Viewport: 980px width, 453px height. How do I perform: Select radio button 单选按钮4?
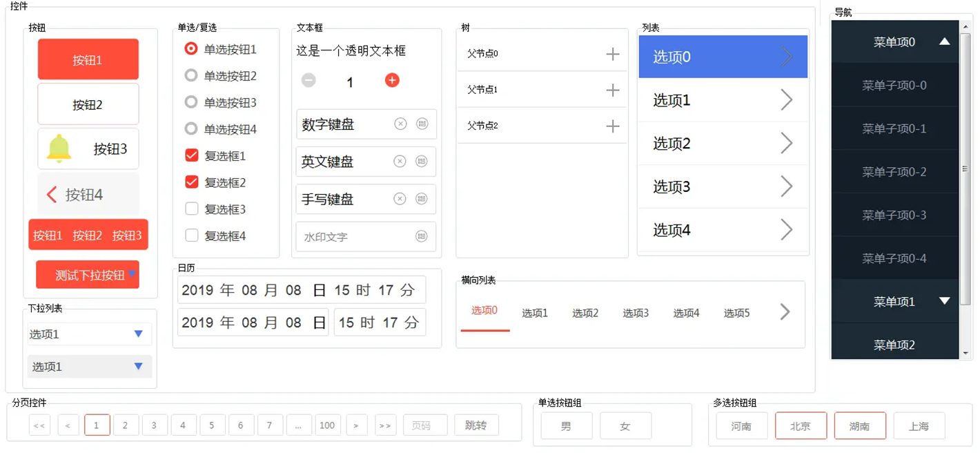click(191, 128)
